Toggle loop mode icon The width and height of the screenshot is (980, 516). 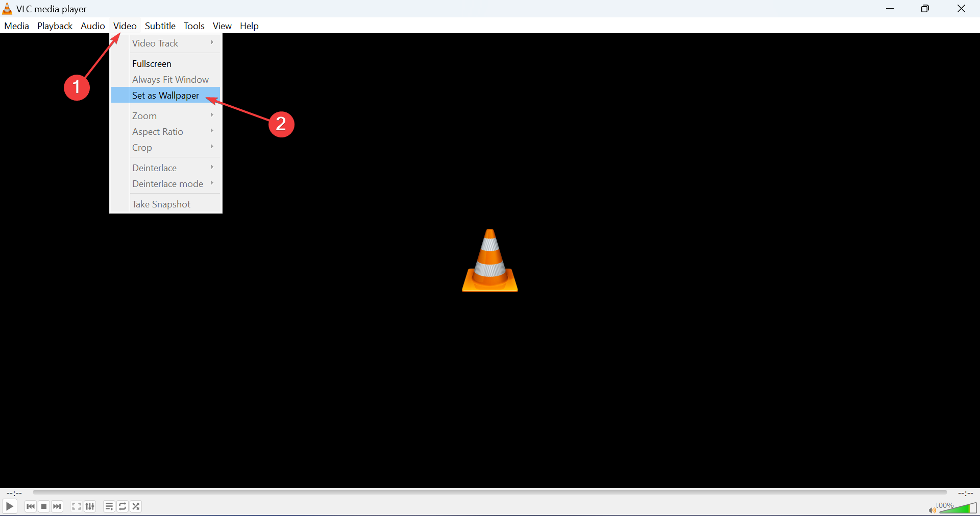point(122,506)
